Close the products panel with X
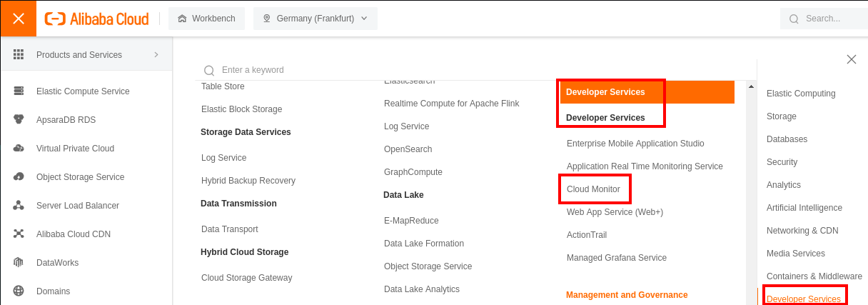868x305 pixels. click(x=851, y=59)
